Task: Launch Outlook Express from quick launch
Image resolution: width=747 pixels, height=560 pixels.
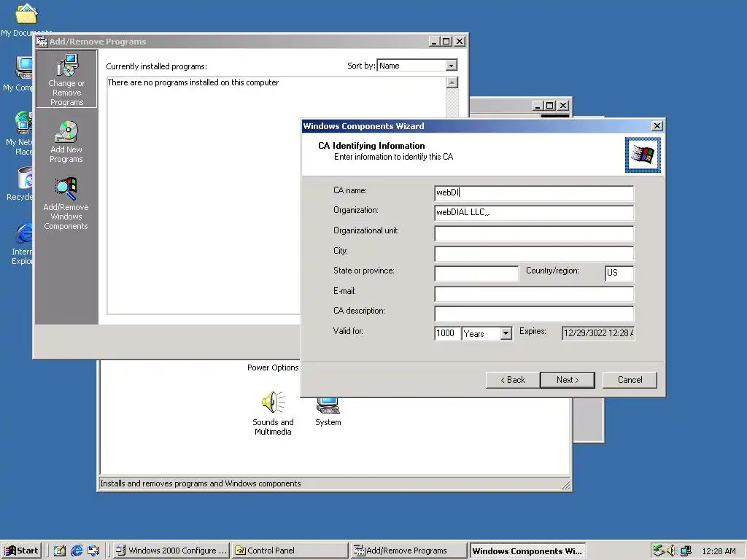Action: pyautogui.click(x=93, y=551)
